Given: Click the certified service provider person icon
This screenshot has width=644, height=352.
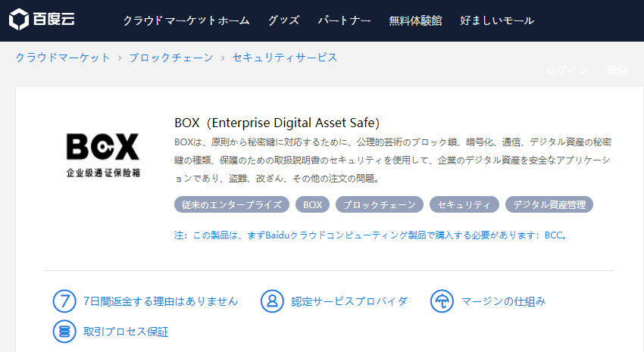Looking at the screenshot, I should [x=271, y=301].
